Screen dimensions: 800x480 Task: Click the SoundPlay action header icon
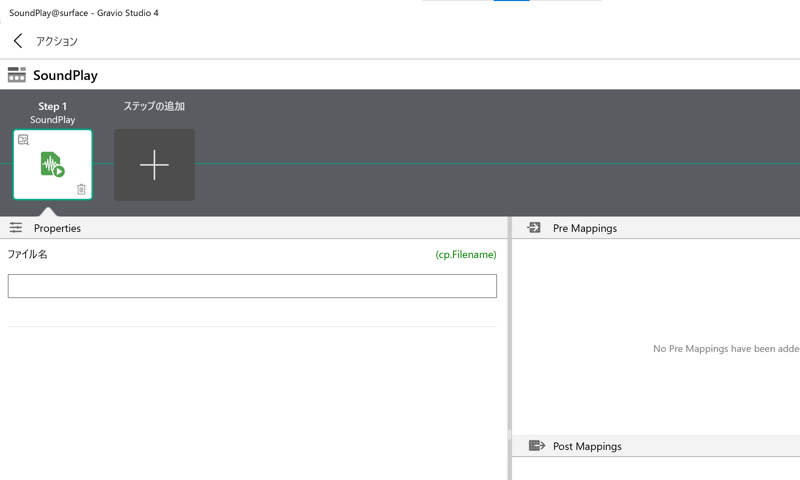coord(16,75)
